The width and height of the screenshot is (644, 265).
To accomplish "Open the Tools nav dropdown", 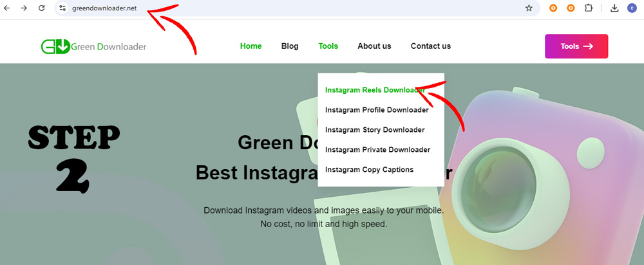I will pos(328,46).
